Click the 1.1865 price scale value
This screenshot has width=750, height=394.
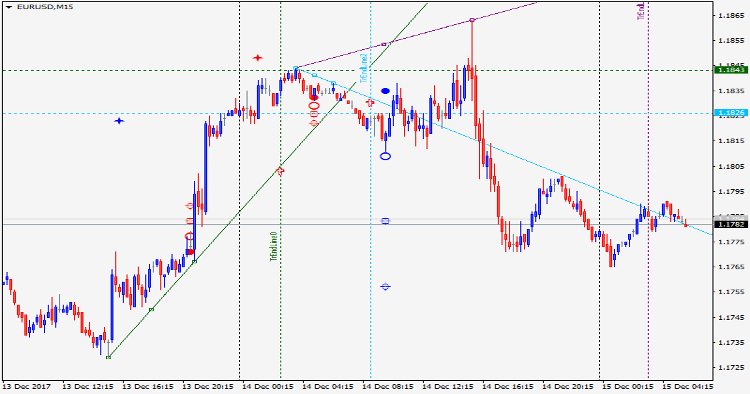[x=731, y=15]
